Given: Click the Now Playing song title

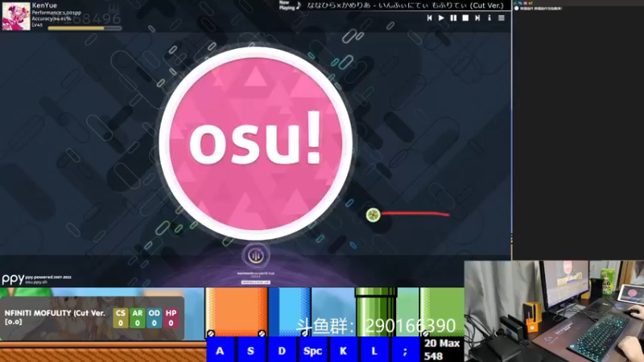Looking at the screenshot, I should pyautogui.click(x=405, y=6).
